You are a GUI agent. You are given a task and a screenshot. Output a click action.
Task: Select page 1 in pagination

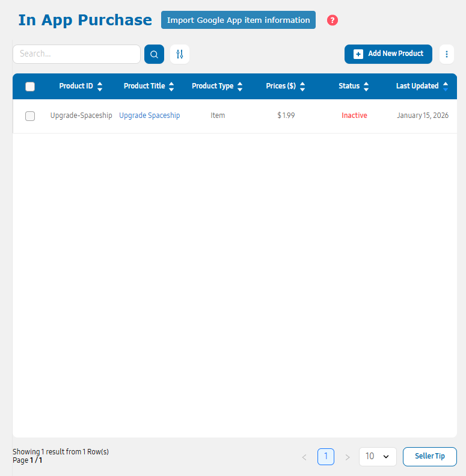click(326, 457)
